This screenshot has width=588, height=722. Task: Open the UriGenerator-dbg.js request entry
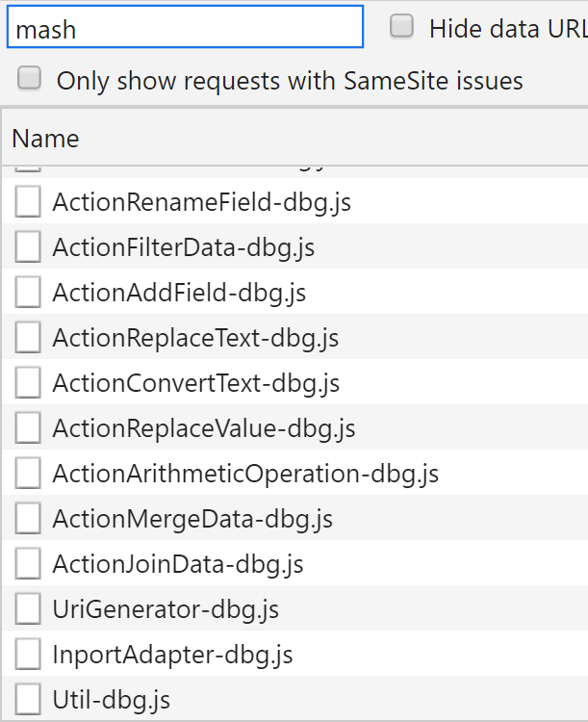pos(166,609)
